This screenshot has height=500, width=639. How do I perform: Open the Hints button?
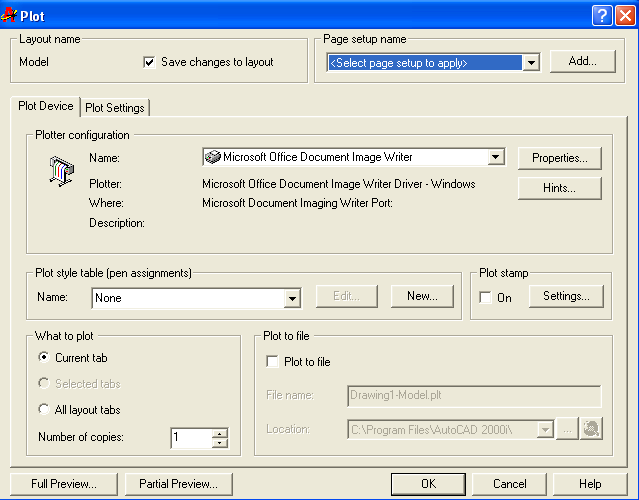click(x=559, y=188)
